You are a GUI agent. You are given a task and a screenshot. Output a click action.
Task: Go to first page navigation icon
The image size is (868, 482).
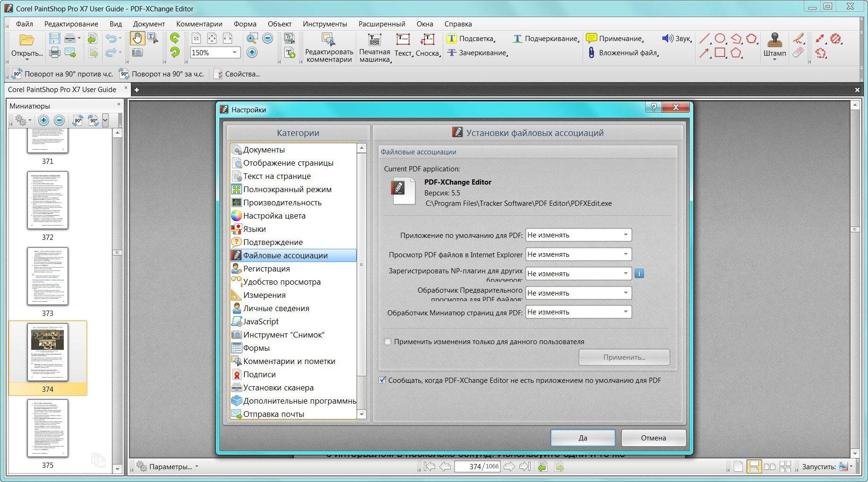point(429,466)
